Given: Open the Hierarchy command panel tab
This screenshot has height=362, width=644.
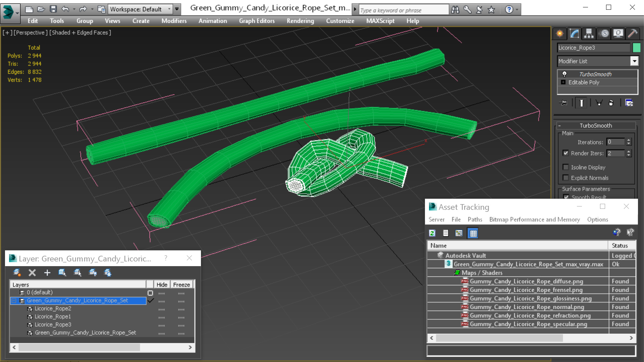Looking at the screenshot, I should point(589,34).
